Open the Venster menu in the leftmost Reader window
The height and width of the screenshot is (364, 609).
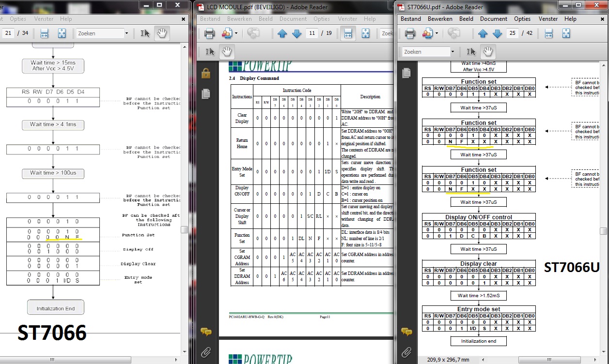click(x=44, y=19)
